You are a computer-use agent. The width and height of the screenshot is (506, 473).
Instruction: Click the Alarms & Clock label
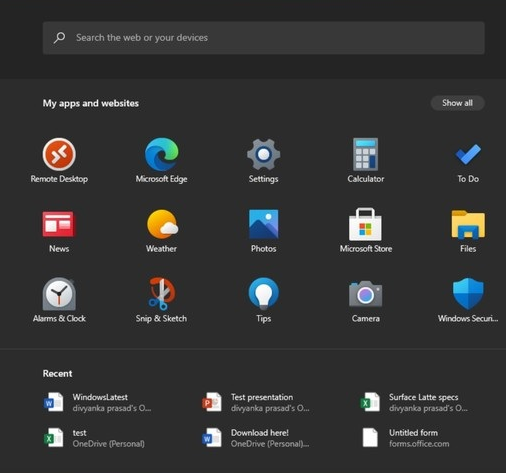(59, 319)
